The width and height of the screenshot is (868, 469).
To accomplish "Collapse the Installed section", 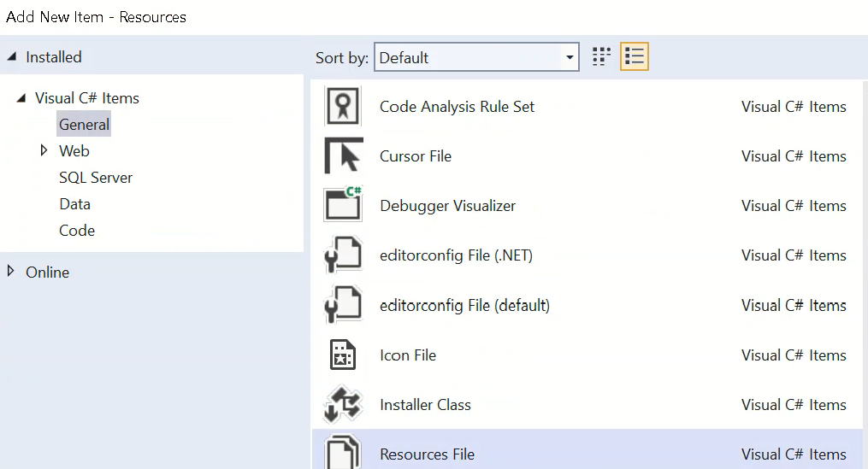I will 12,56.
